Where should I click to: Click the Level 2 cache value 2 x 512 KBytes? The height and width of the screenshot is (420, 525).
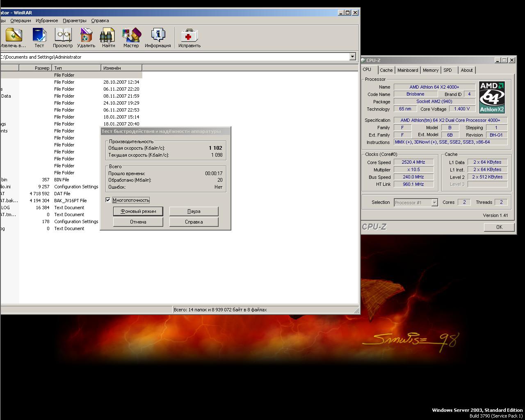click(487, 177)
